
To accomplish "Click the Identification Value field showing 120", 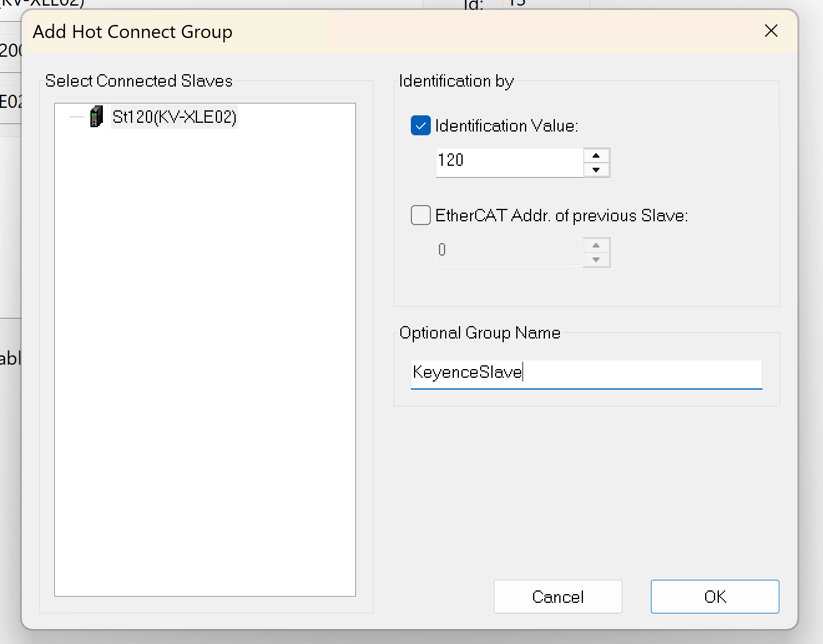I will (x=508, y=161).
